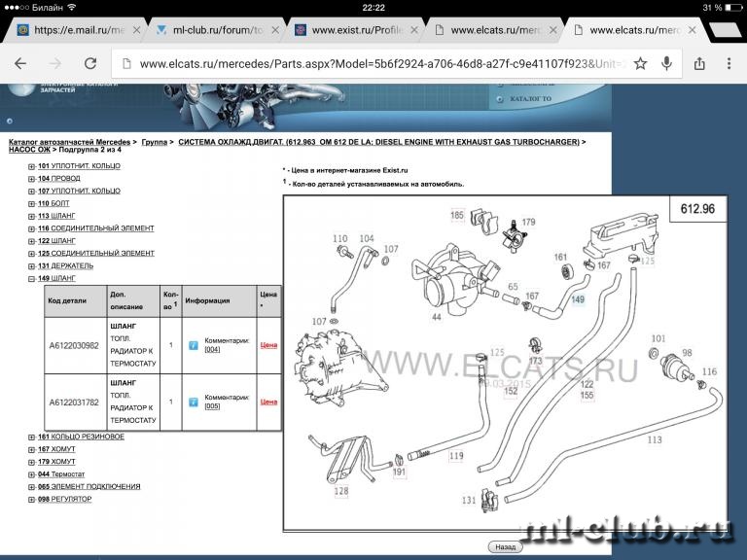This screenshot has width=747, height=560.
Task: Switch to the e.mail.ru tab
Action: 78,30
